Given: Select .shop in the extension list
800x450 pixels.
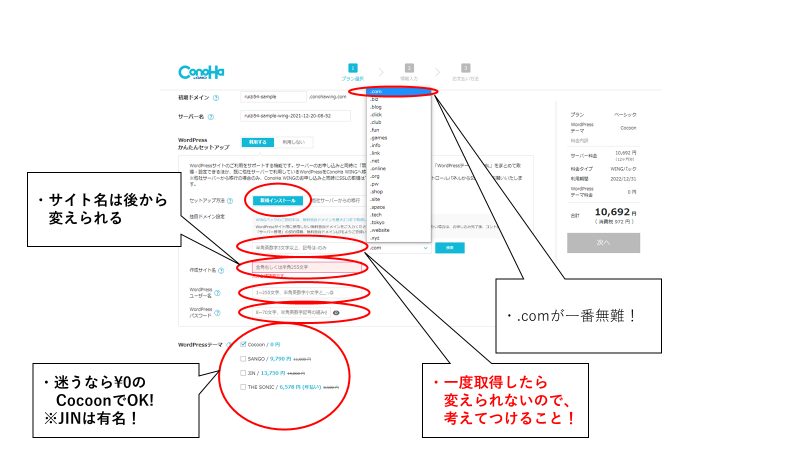Looking at the screenshot, I should 398,192.
